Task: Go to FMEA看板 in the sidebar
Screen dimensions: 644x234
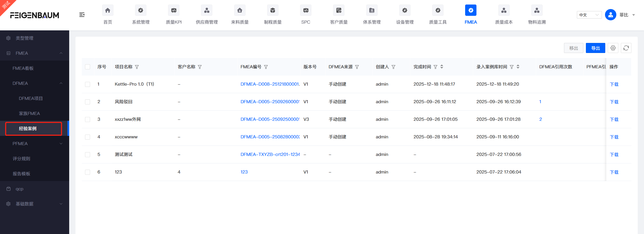Action: tap(23, 68)
